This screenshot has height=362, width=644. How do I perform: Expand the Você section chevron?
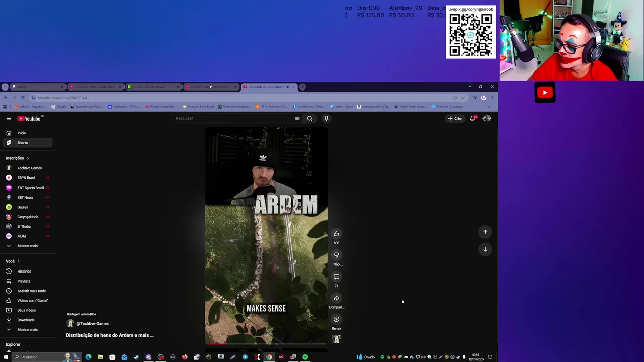[x=18, y=261]
